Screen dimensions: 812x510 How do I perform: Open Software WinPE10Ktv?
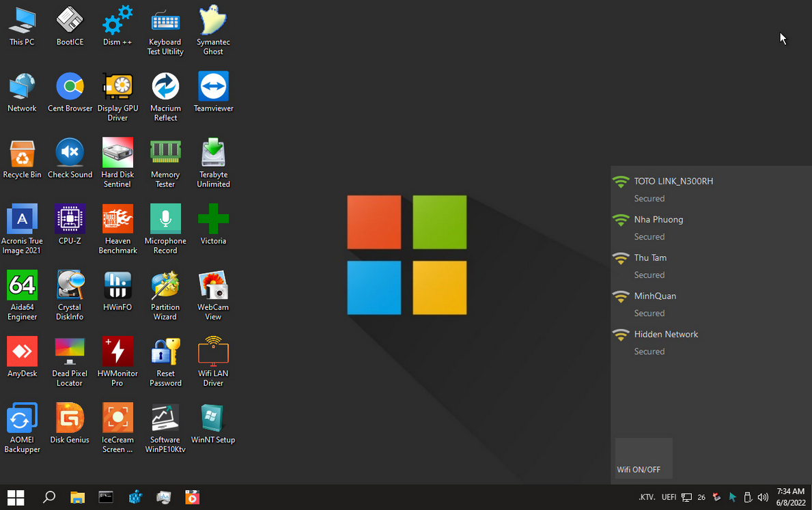click(x=165, y=428)
